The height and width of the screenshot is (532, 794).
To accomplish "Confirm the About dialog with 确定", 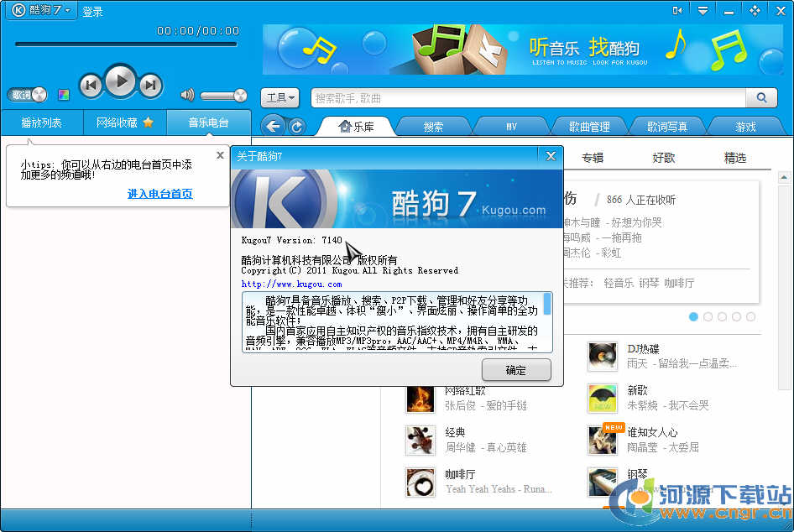I will (516, 370).
